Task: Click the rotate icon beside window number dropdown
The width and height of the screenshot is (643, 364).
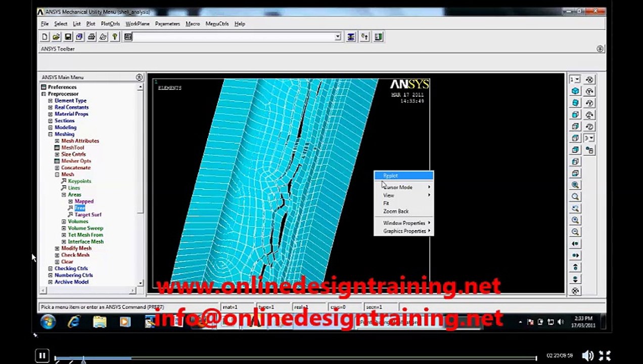Action: [589, 79]
